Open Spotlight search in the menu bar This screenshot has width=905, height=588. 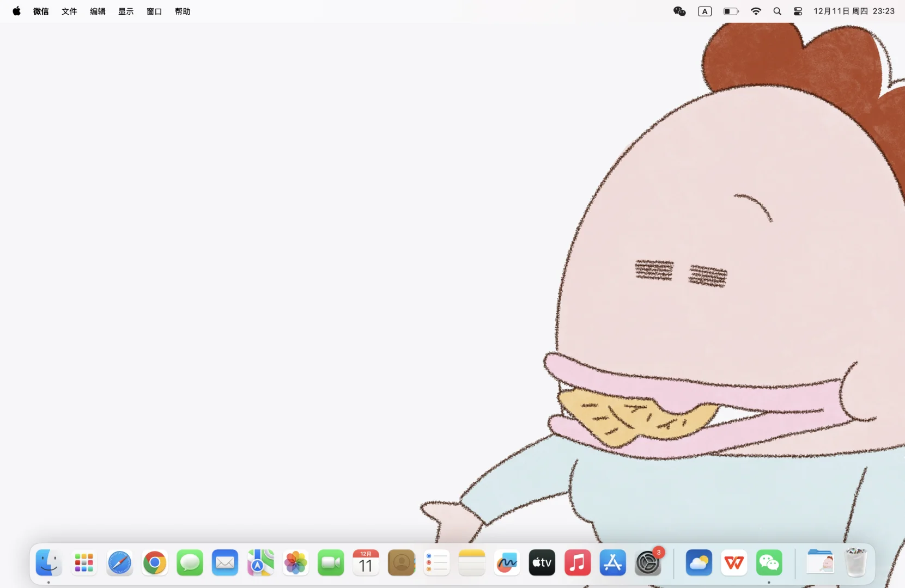coord(777,11)
